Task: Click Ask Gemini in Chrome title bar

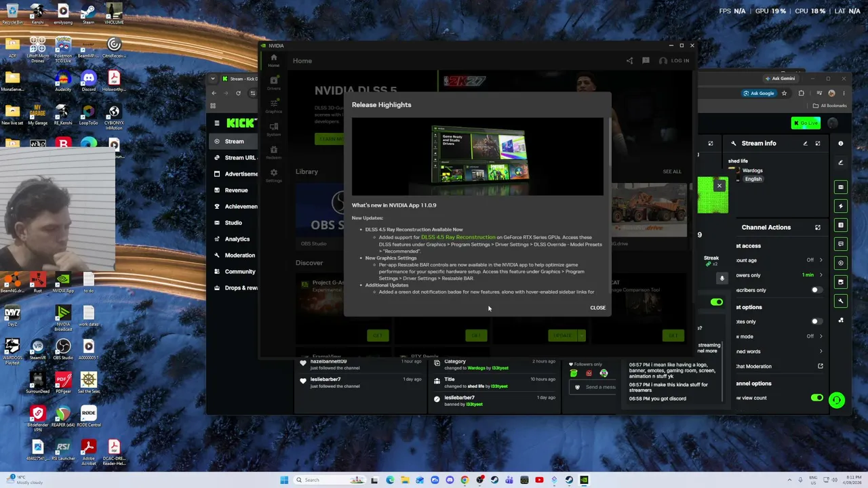Action: [780, 79]
